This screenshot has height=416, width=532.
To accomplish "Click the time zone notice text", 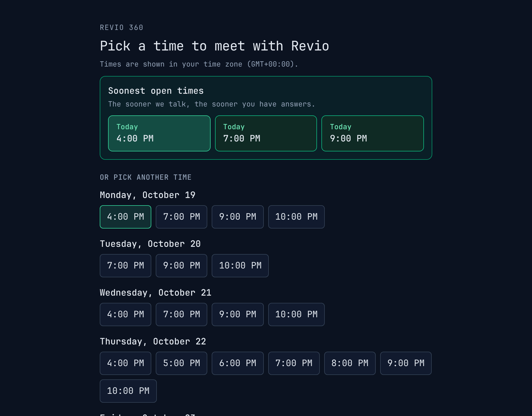I will coord(199,64).
